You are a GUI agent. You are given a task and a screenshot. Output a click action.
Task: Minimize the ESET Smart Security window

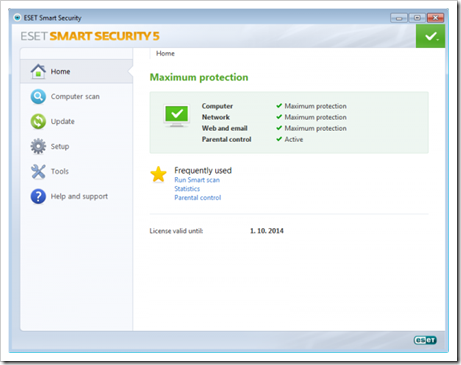399,18
